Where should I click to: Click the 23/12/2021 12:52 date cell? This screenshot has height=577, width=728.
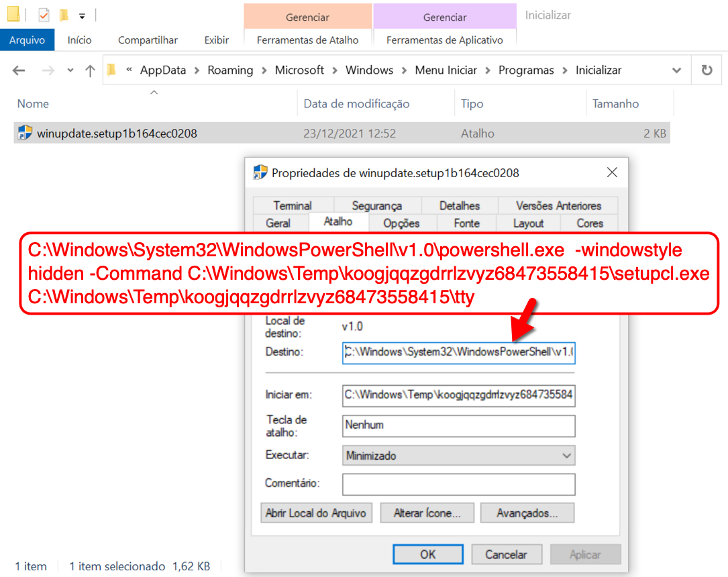[x=350, y=134]
